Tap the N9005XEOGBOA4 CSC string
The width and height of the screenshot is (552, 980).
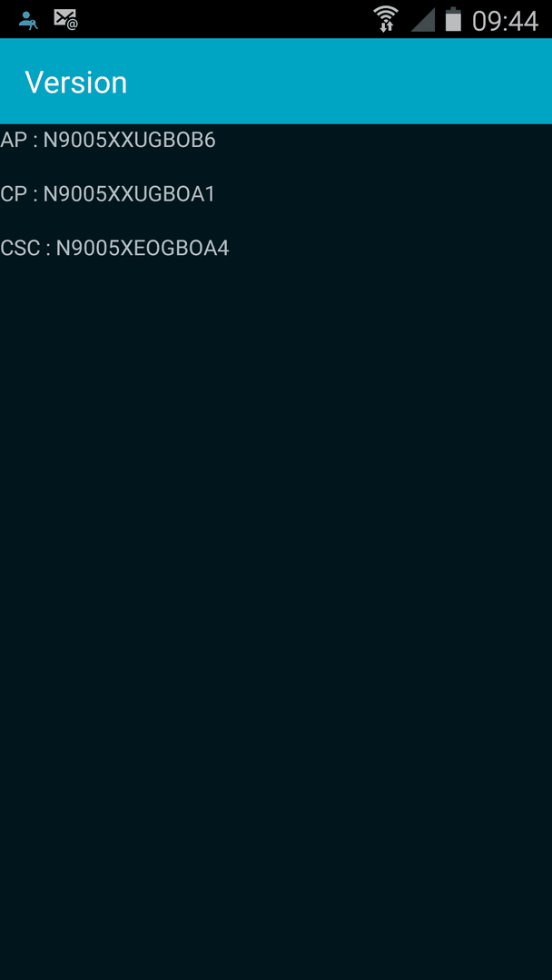[143, 249]
